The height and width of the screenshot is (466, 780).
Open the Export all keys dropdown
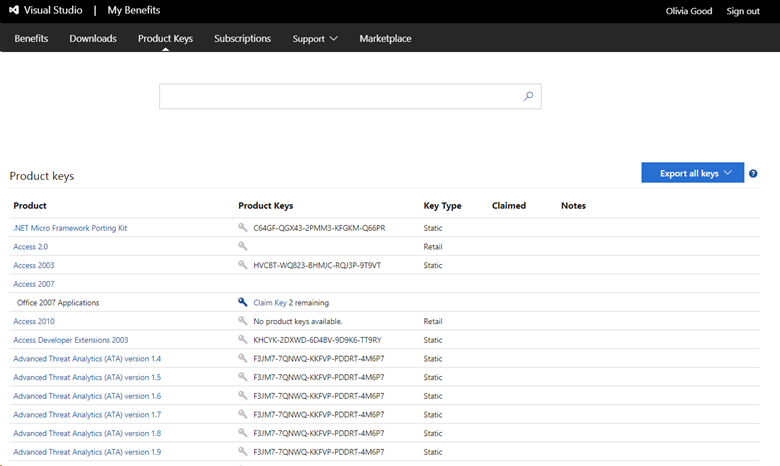692,173
